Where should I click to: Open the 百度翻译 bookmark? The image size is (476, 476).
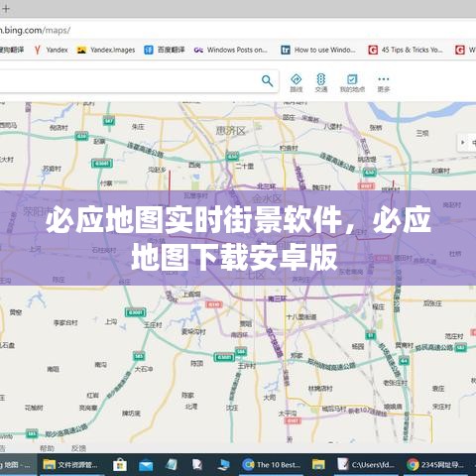(x=165, y=50)
